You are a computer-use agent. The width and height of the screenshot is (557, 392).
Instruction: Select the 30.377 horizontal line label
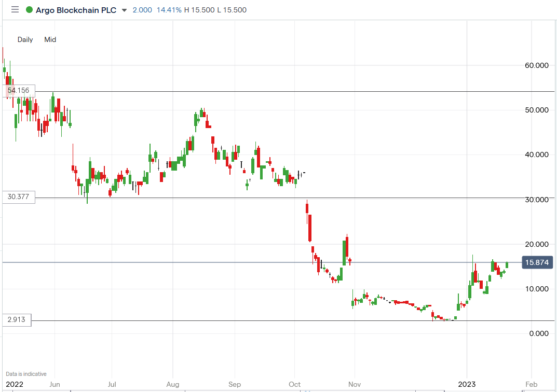(19, 197)
